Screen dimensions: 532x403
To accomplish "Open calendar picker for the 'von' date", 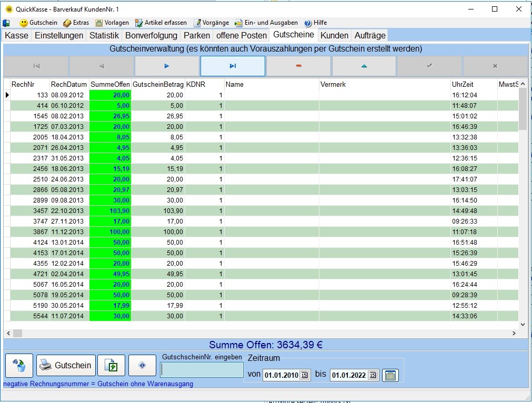I will click(305, 375).
